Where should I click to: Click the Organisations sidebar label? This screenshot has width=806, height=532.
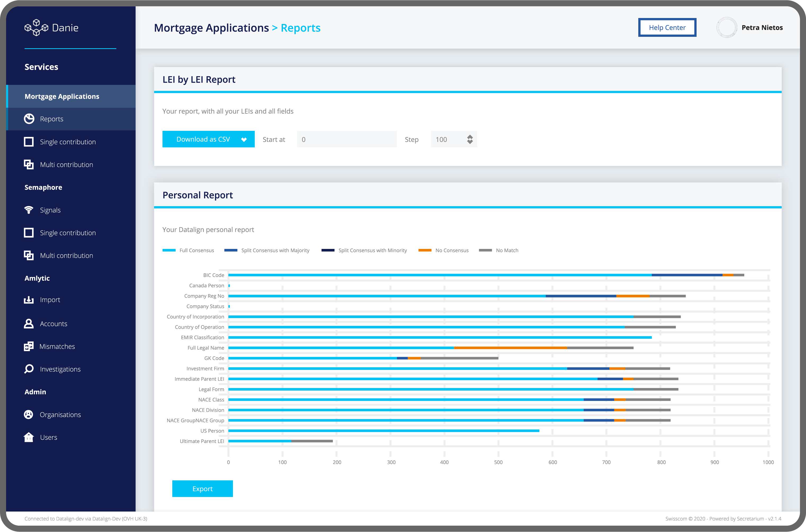pyautogui.click(x=60, y=415)
